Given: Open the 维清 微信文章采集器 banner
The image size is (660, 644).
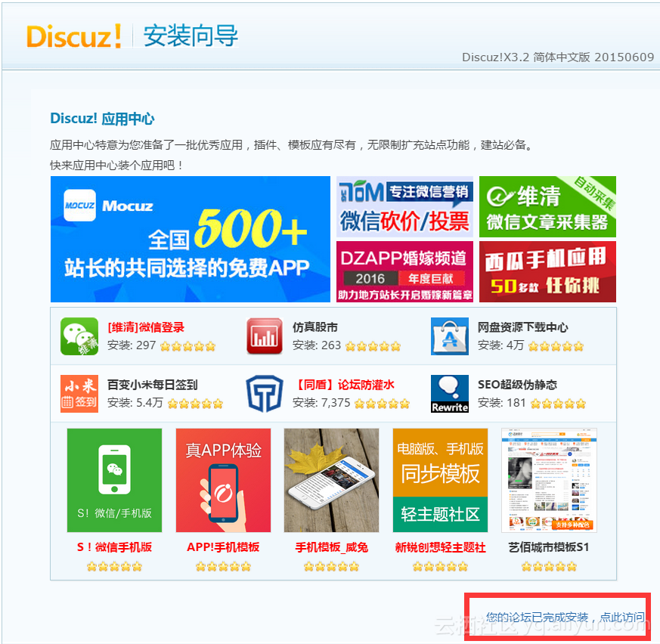Looking at the screenshot, I should coord(547,206).
